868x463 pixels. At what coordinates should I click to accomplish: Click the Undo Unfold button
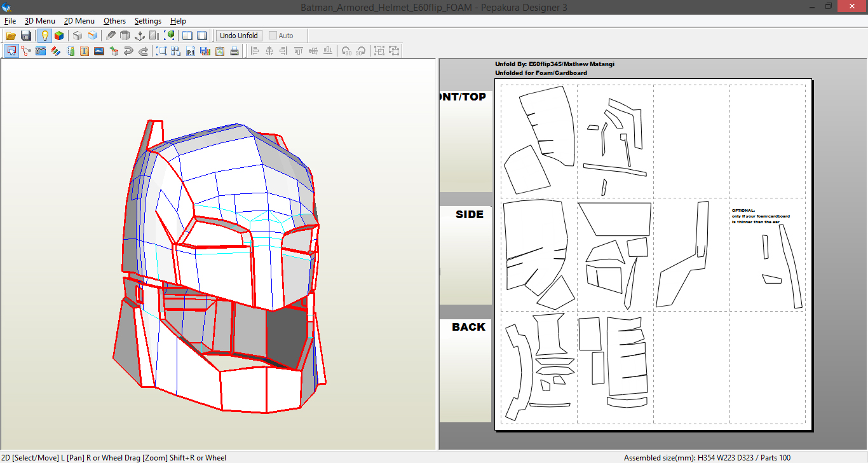(x=239, y=36)
